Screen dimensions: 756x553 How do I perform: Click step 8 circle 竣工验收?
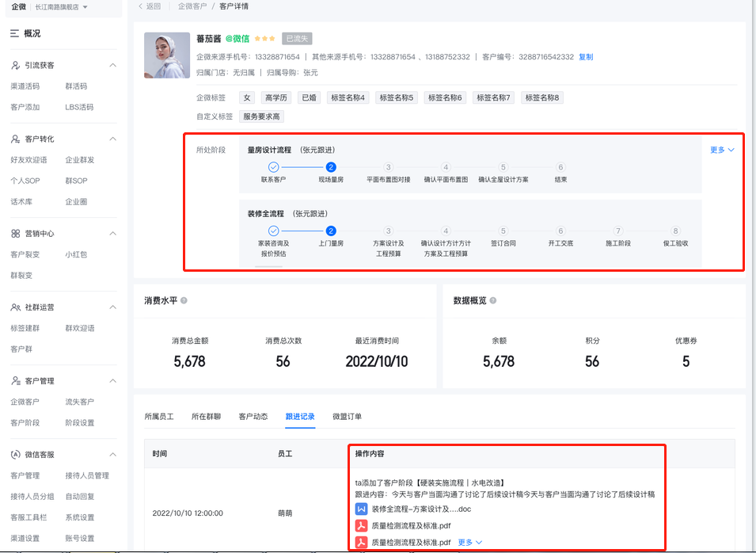[675, 231]
